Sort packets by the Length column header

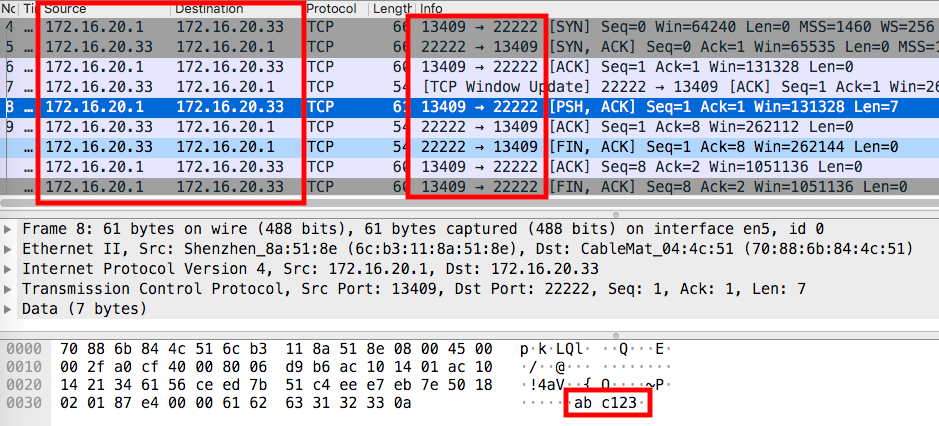coord(391,8)
